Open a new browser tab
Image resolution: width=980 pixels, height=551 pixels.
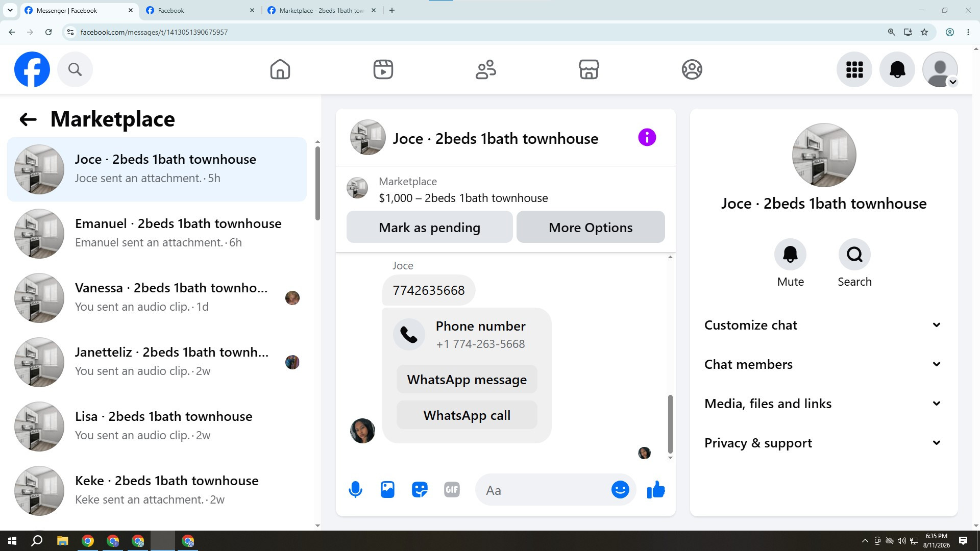[392, 10]
